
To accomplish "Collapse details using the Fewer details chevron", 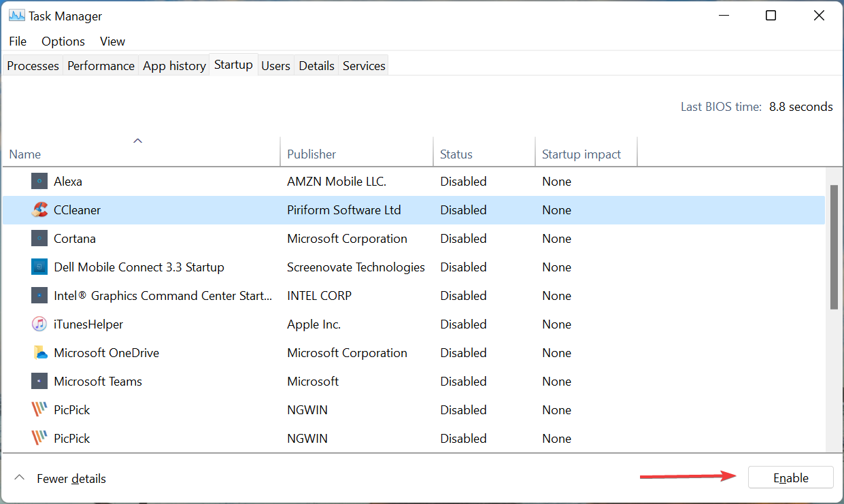I will pyautogui.click(x=20, y=477).
